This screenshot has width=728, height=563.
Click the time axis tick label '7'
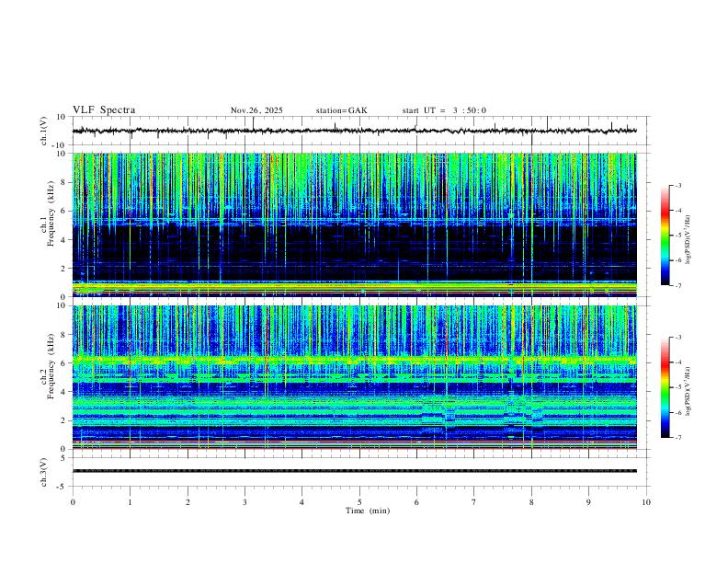tap(474, 502)
